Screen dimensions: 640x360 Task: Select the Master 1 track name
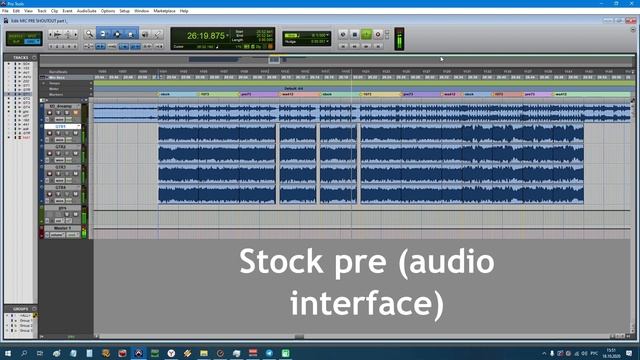point(63,228)
